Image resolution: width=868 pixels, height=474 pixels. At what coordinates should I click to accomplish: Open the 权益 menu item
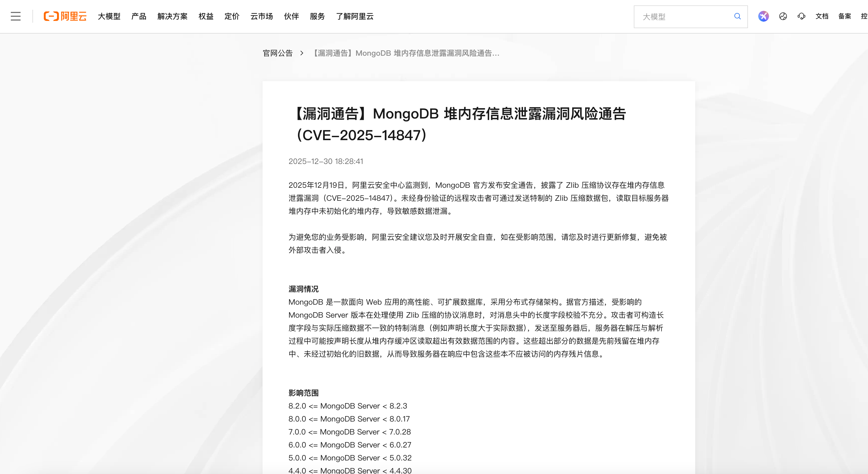[x=206, y=16]
